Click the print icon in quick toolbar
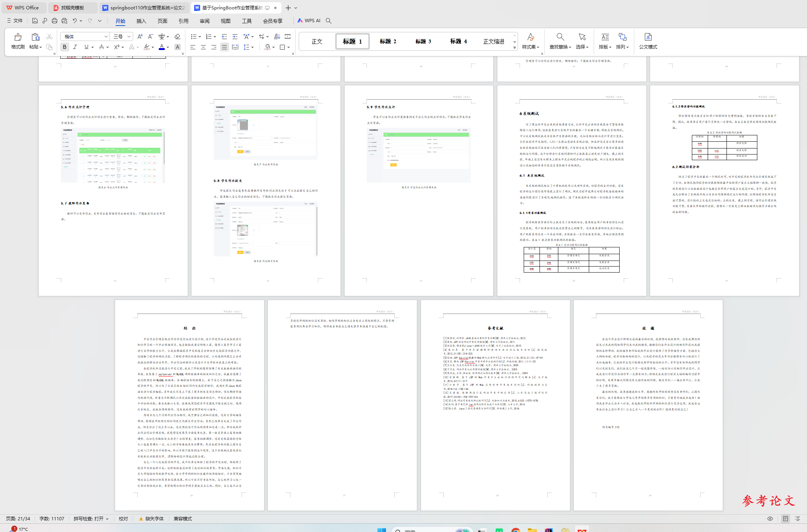Screen dimensions: 807x532 (x=55, y=21)
